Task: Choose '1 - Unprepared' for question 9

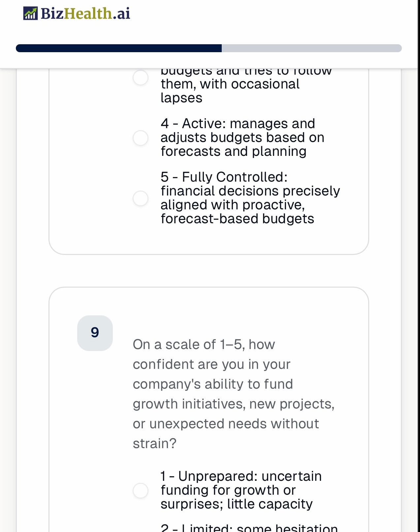Action: [141, 490]
